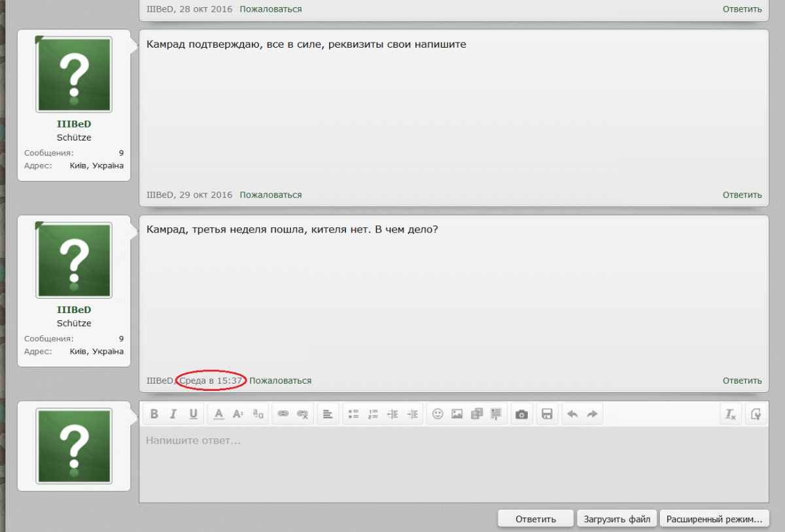
Task: Open IIIBeD avatar on 'кителя нет' post
Action: point(74,260)
